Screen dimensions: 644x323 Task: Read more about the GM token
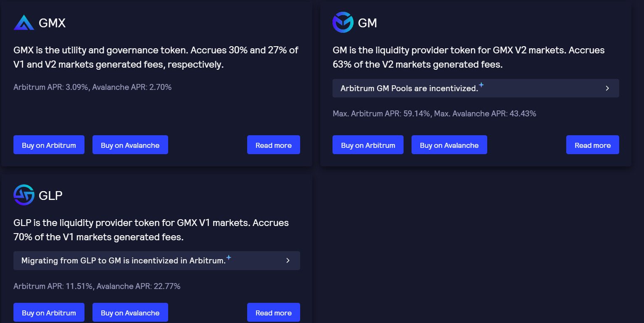click(592, 145)
